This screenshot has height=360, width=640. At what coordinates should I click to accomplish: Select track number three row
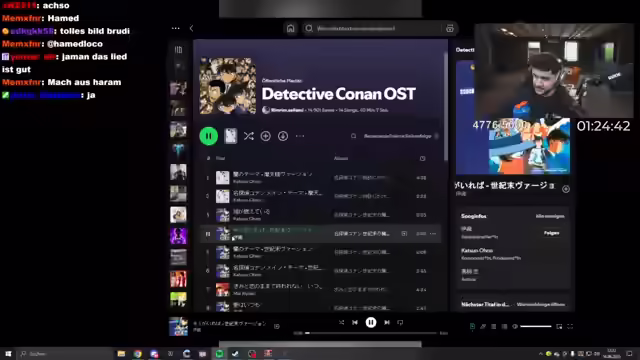[320, 215]
